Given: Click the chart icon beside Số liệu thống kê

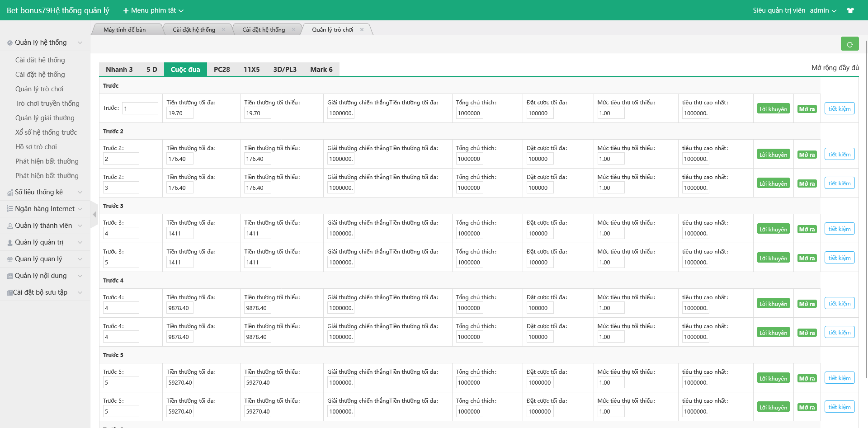Looking at the screenshot, I should (10, 193).
